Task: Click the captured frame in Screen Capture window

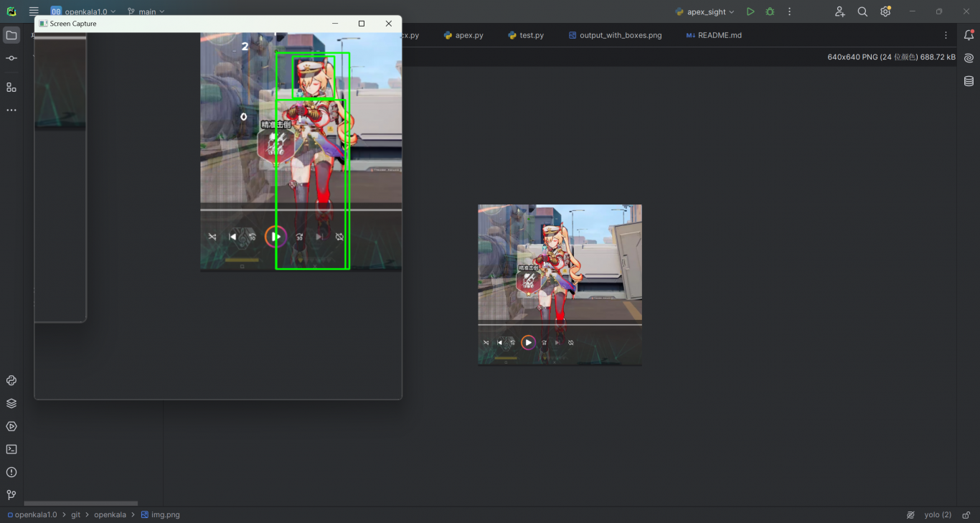Action: coord(301,151)
